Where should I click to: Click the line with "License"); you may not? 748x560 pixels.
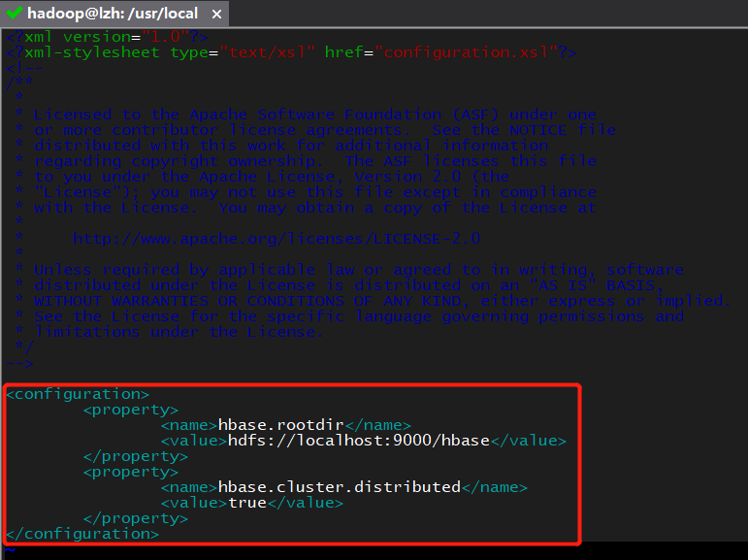pyautogui.click(x=315, y=192)
